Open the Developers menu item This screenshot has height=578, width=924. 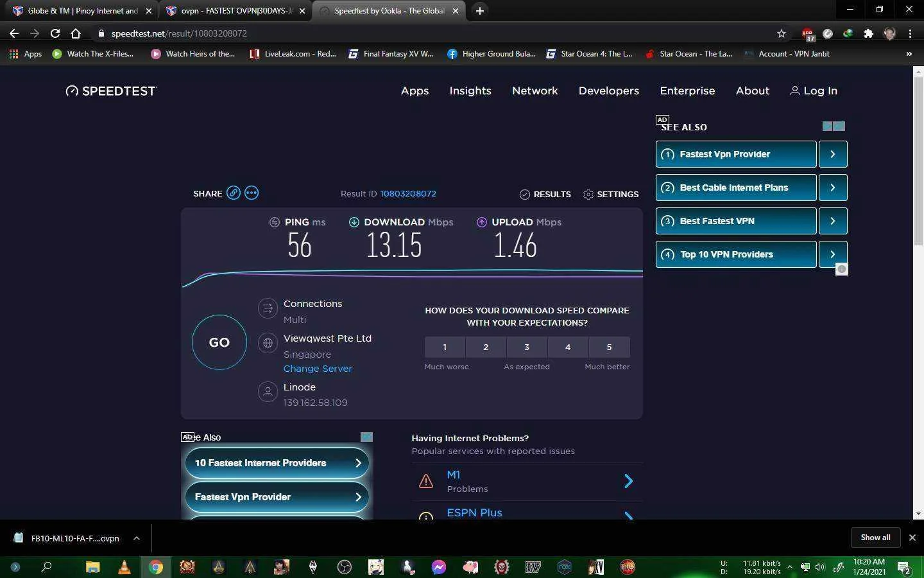(609, 91)
